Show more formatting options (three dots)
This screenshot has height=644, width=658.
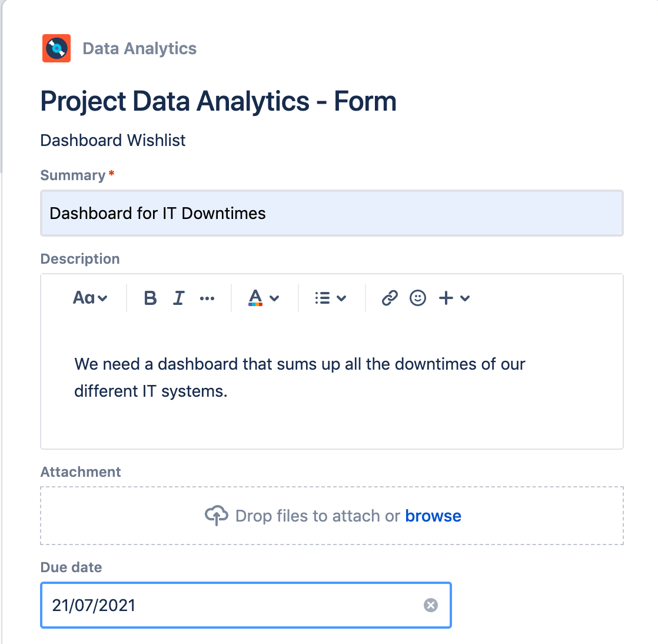click(x=207, y=298)
